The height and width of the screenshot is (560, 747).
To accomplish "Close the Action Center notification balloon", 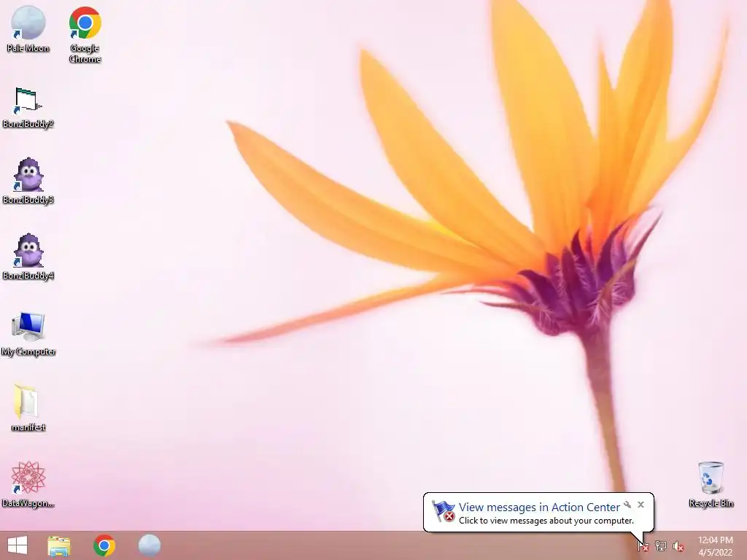I will coord(640,505).
